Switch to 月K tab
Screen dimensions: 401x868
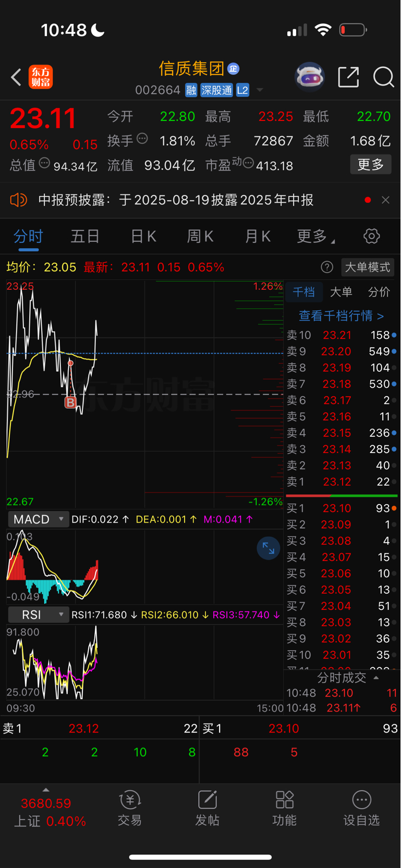[258, 236]
